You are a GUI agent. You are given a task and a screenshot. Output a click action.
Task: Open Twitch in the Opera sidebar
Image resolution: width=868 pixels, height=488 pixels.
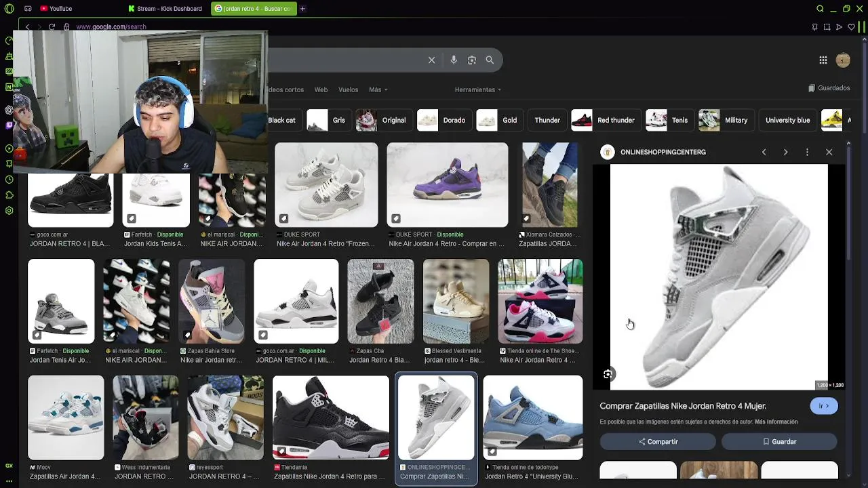[9, 125]
